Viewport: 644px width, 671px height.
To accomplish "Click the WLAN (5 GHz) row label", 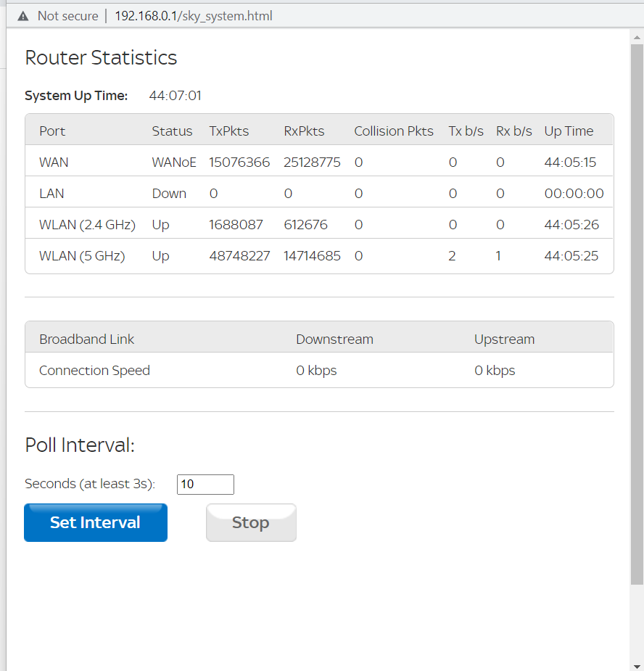I will [81, 256].
